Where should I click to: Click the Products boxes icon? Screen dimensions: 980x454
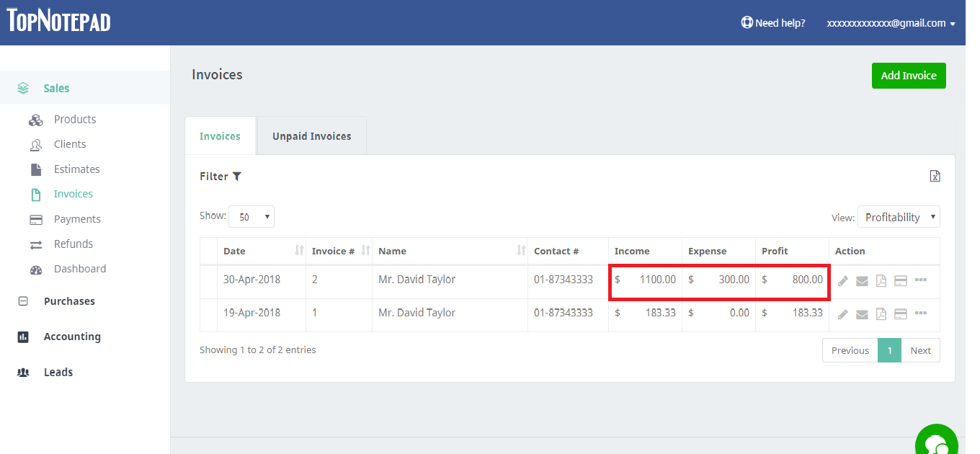[x=36, y=120]
